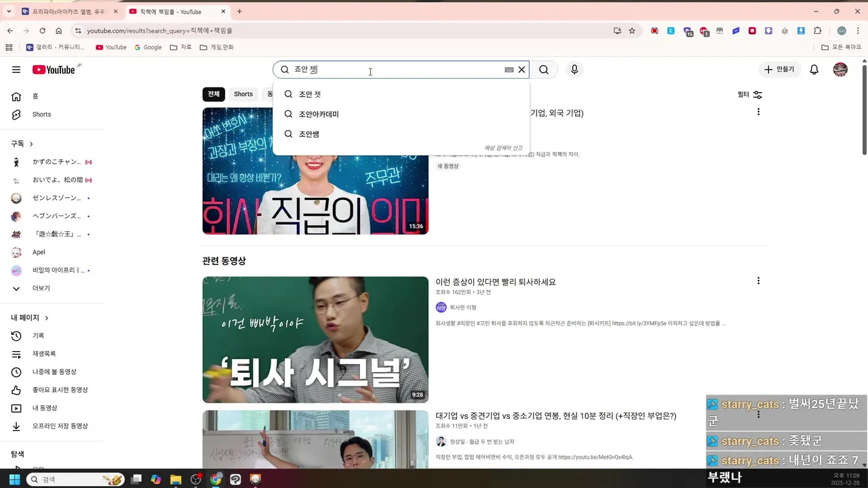Open the browser extensions puzzle icon
This screenshot has width=868, height=488.
pos(818,30)
